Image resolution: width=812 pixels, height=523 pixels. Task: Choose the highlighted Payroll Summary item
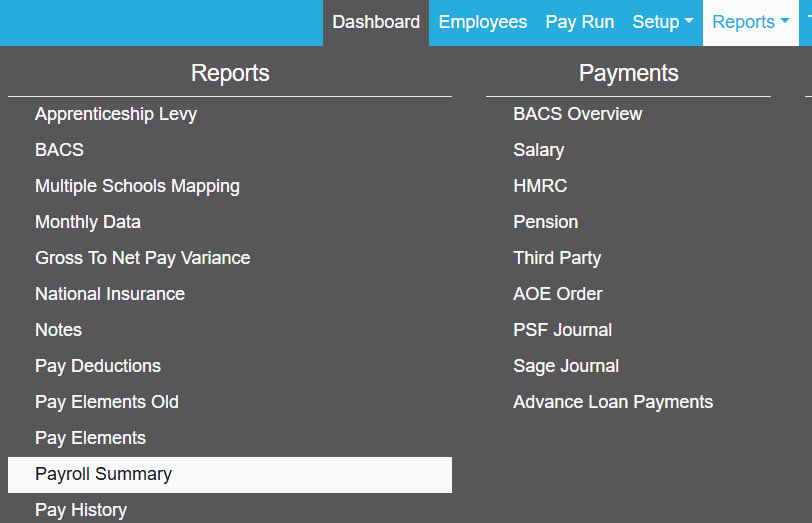230,474
